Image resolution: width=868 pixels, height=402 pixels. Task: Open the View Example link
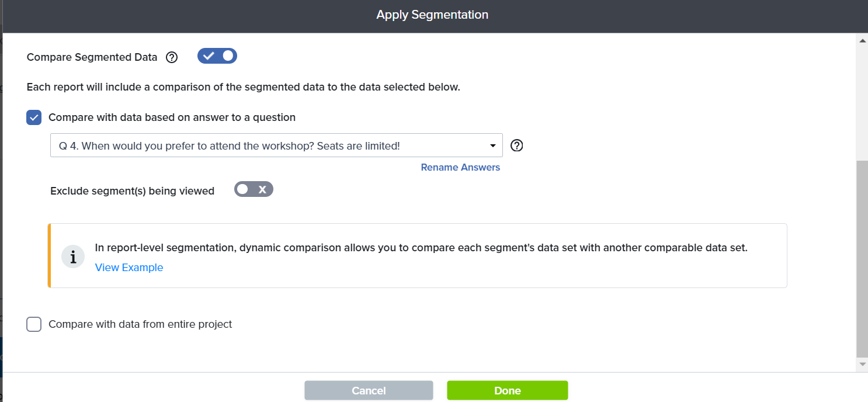(129, 268)
